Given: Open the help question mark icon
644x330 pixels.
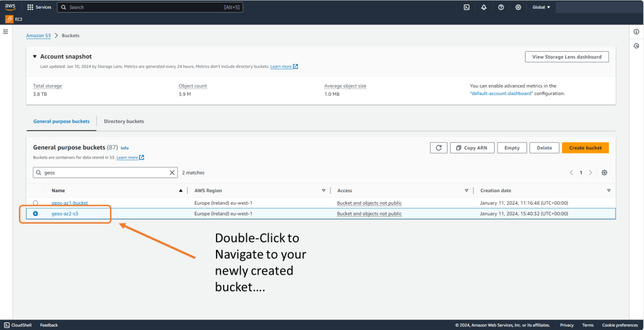Looking at the screenshot, I should [500, 8].
